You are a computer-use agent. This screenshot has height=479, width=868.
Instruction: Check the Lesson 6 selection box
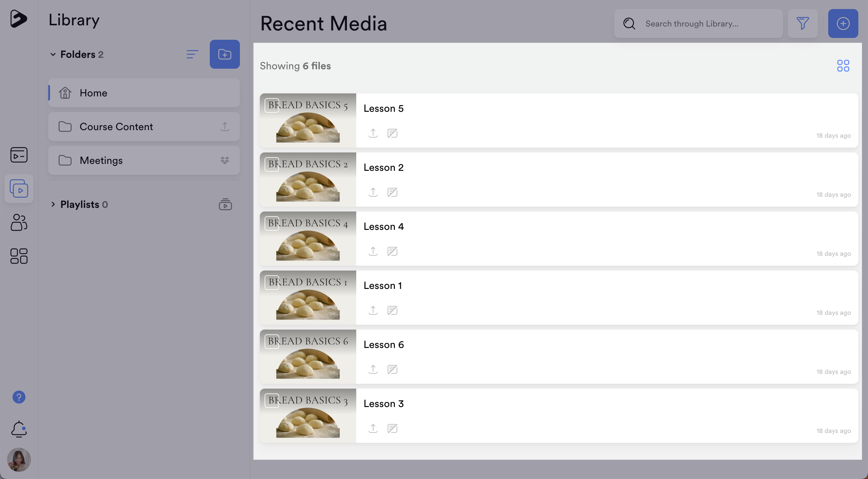(272, 341)
